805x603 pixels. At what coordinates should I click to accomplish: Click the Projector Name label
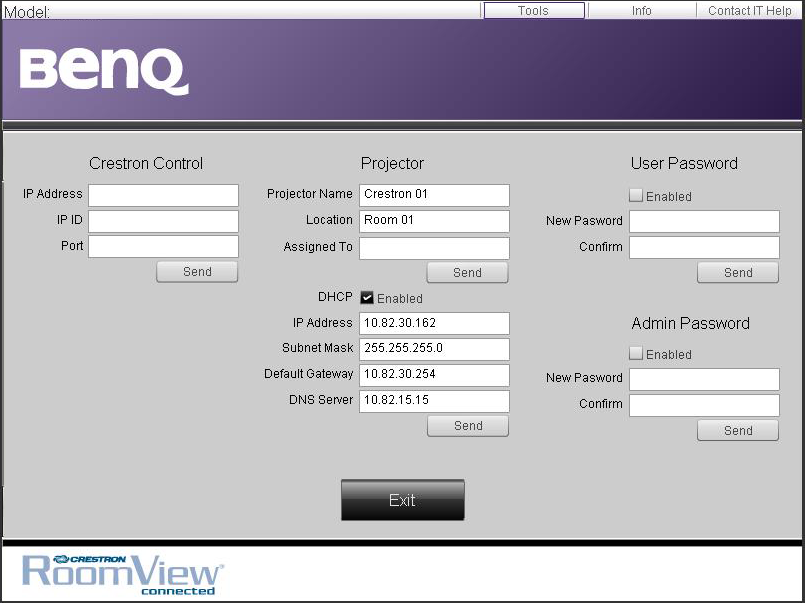click(310, 194)
